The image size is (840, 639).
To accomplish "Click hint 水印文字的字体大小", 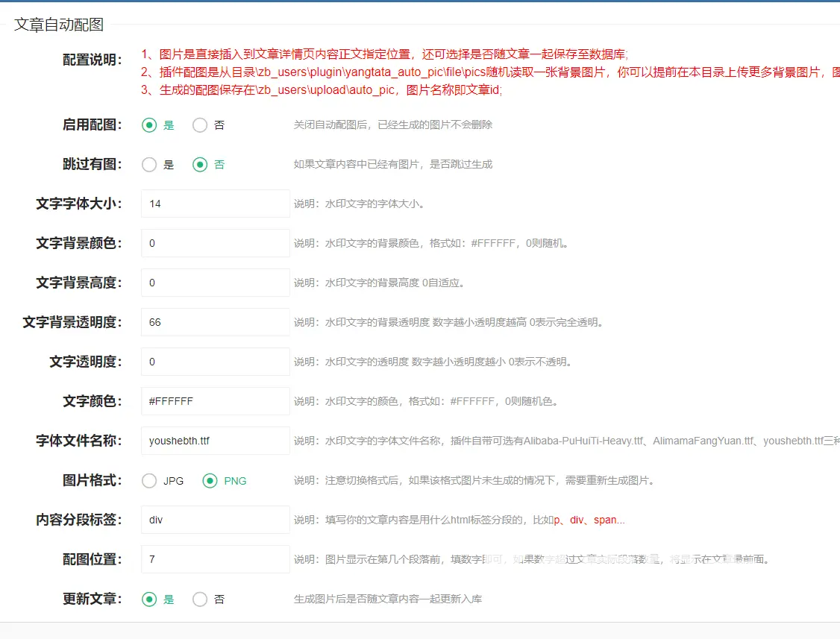I will point(359,204).
